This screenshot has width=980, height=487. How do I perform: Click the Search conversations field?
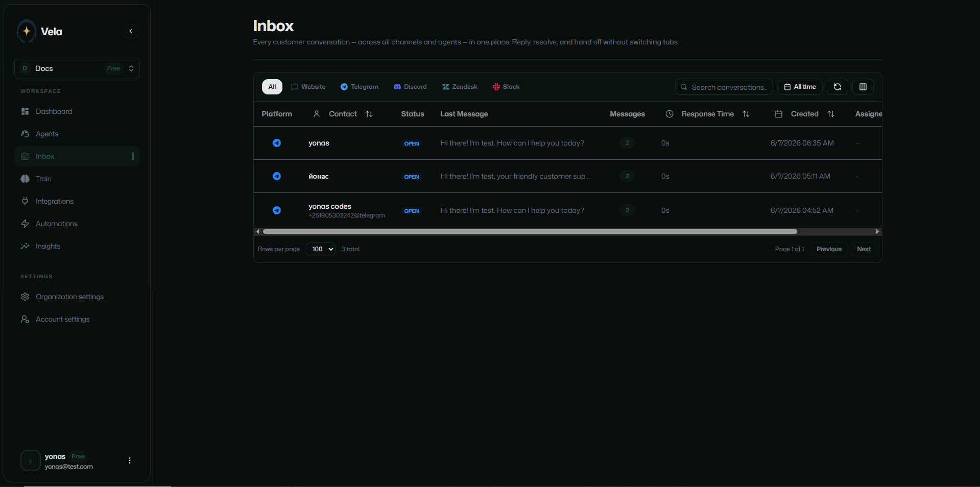click(724, 87)
